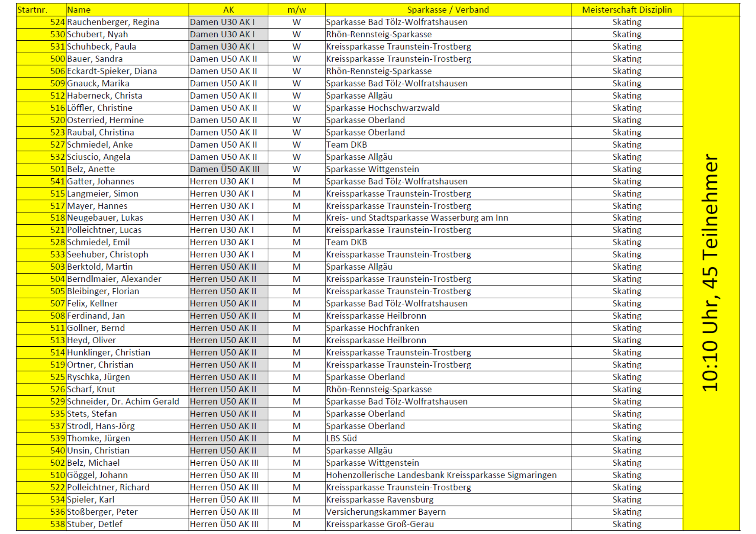Viewport: 756px width, 534px height.
Task: Click Hohenzollerische Landesbank Kreissparkasse Sigmaringen cell
Action: (441, 475)
